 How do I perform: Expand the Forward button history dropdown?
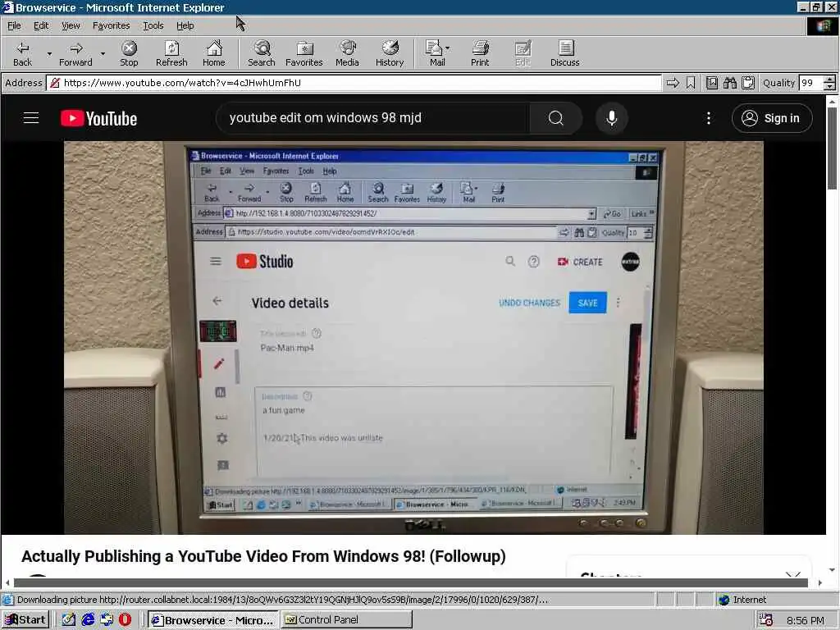point(103,53)
